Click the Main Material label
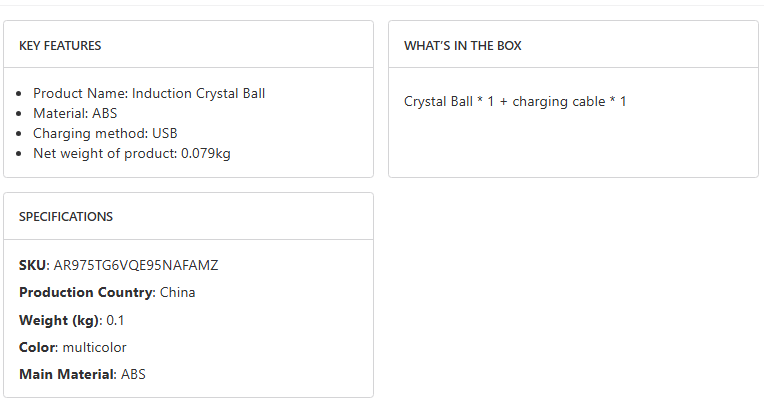Viewport: 764px width, 405px height. pos(67,375)
